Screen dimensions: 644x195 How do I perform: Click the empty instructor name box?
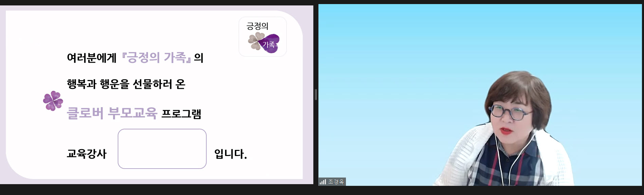(x=162, y=149)
